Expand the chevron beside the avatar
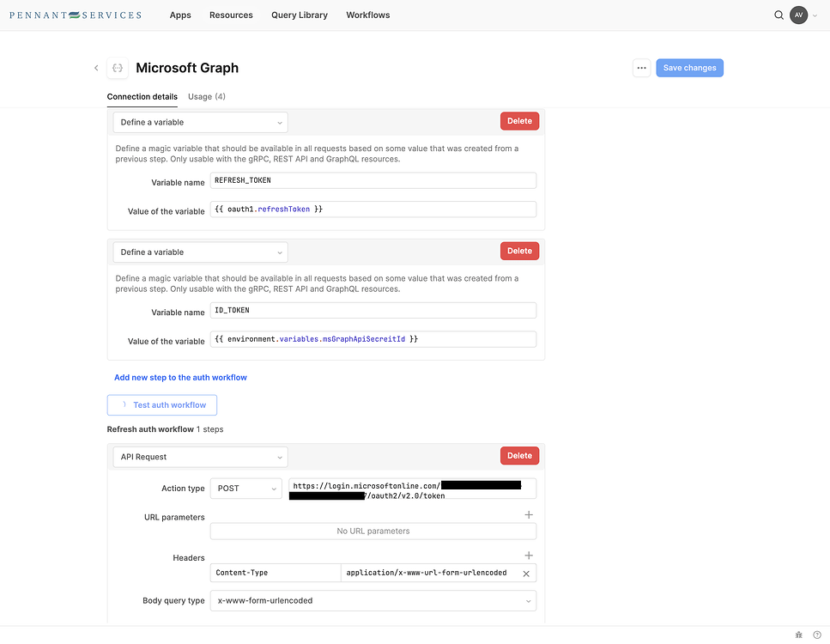The height and width of the screenshot is (644, 830). pyautogui.click(x=815, y=15)
